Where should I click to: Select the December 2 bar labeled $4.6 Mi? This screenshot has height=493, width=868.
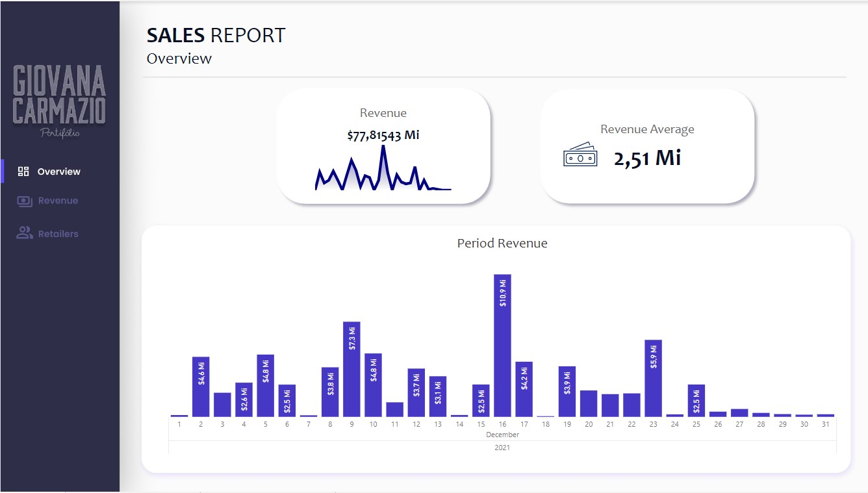[201, 386]
